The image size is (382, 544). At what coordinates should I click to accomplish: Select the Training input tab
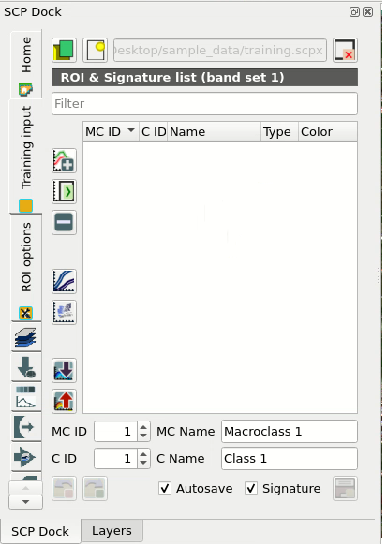coord(26,156)
